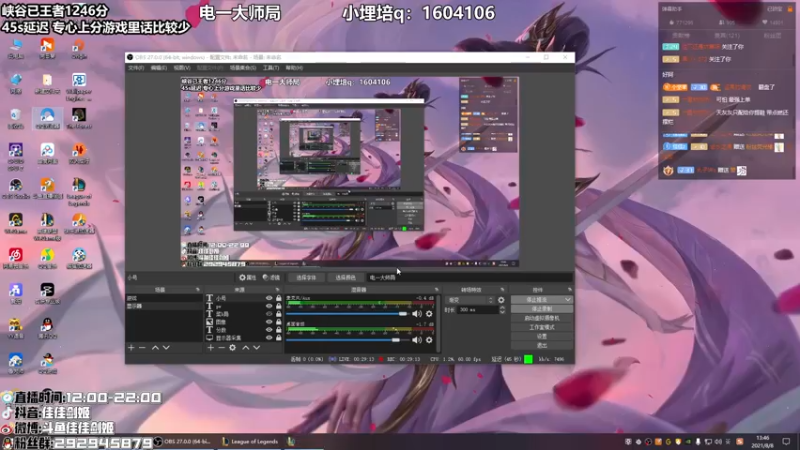Increase the 时长 300 ms duration stepper
Screen dimensions: 800x450
click(x=502, y=308)
